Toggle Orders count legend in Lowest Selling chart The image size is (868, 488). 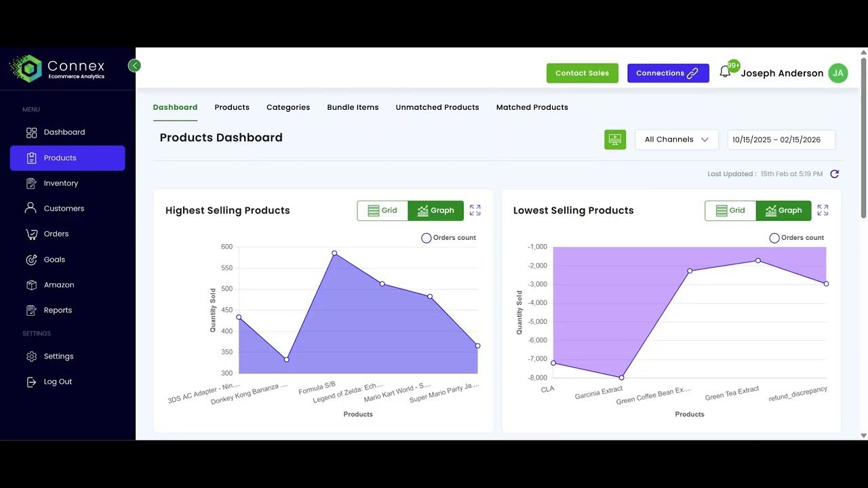pyautogui.click(x=796, y=238)
